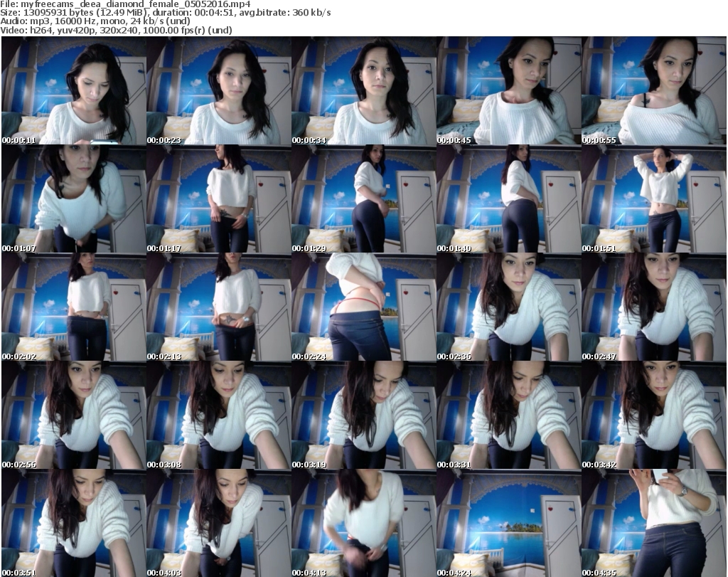
Task: Click the File name header line
Action: 125,4
